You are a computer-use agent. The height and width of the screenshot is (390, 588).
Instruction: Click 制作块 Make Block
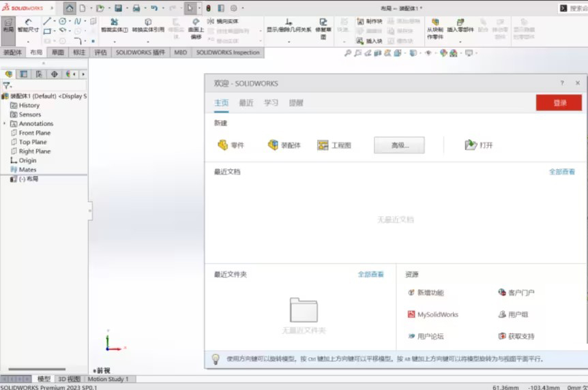click(x=369, y=21)
